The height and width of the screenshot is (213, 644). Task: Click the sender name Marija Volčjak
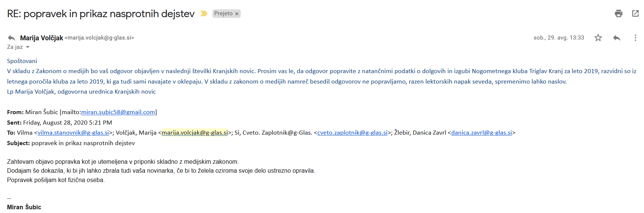click(x=41, y=38)
